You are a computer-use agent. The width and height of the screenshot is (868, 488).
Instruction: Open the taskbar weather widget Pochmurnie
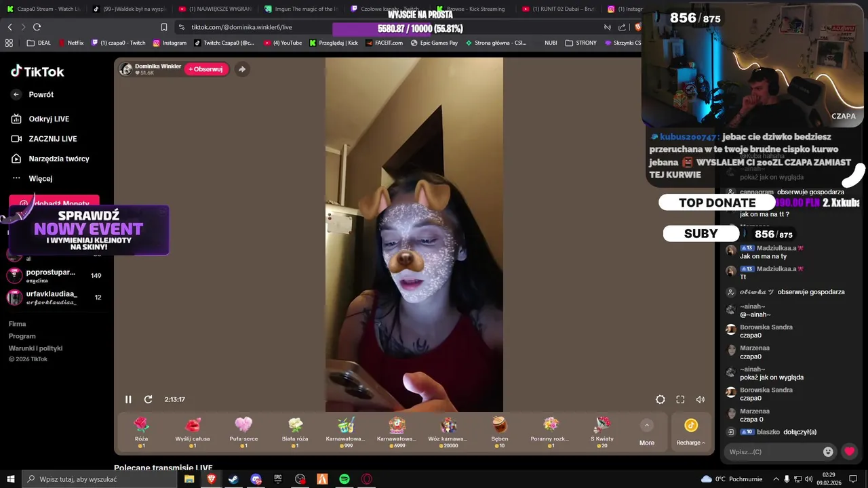732,479
